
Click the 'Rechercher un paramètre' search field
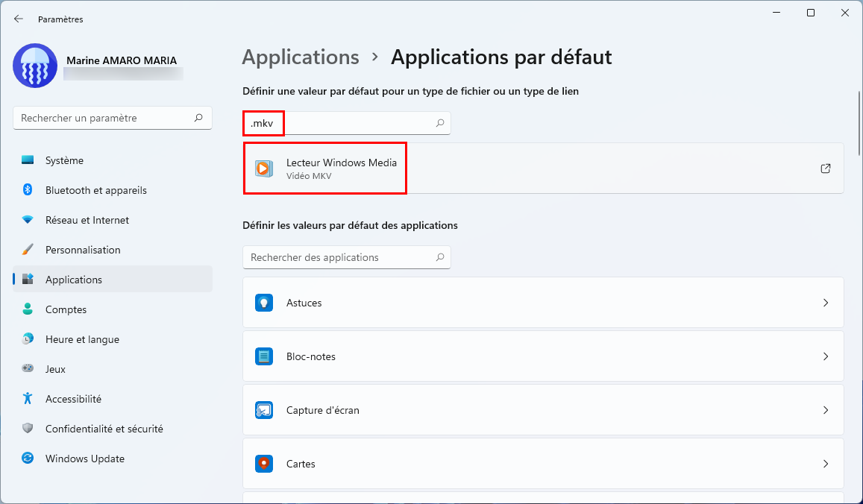point(113,118)
